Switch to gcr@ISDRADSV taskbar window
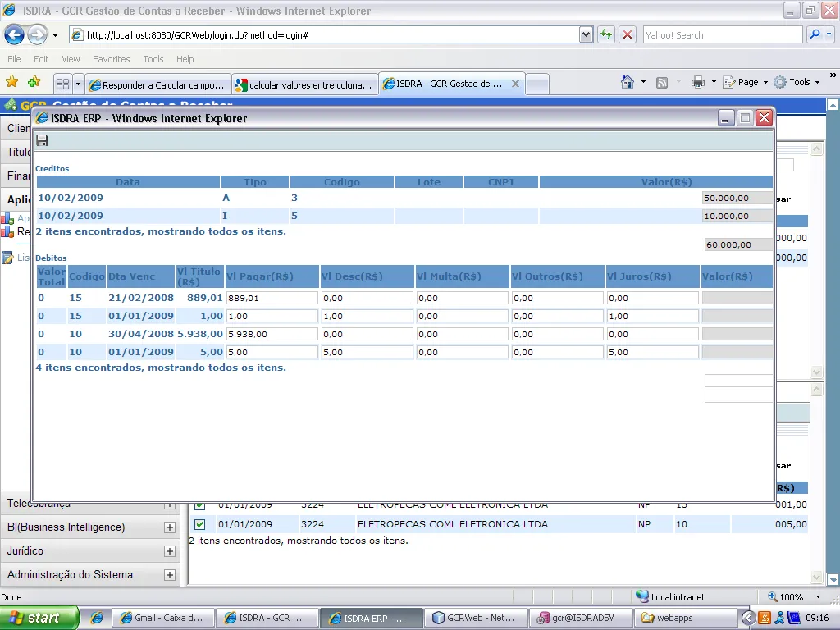 tap(580, 618)
